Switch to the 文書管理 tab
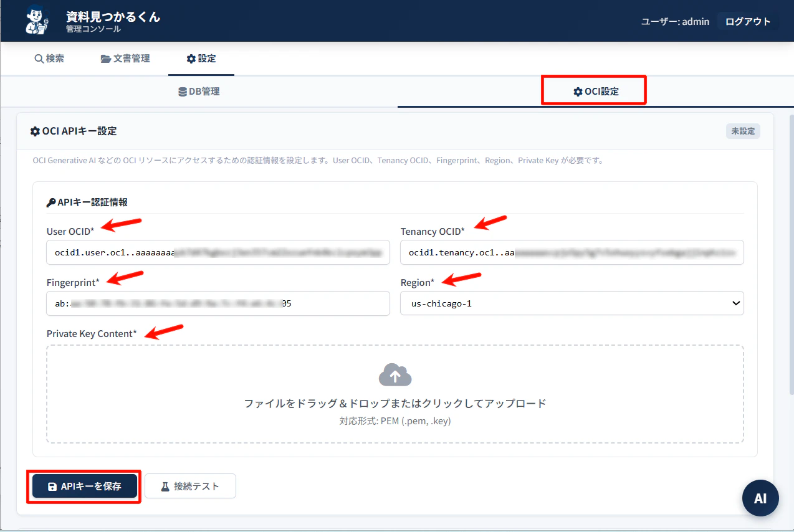Screen dimensions: 794x532 coord(125,59)
